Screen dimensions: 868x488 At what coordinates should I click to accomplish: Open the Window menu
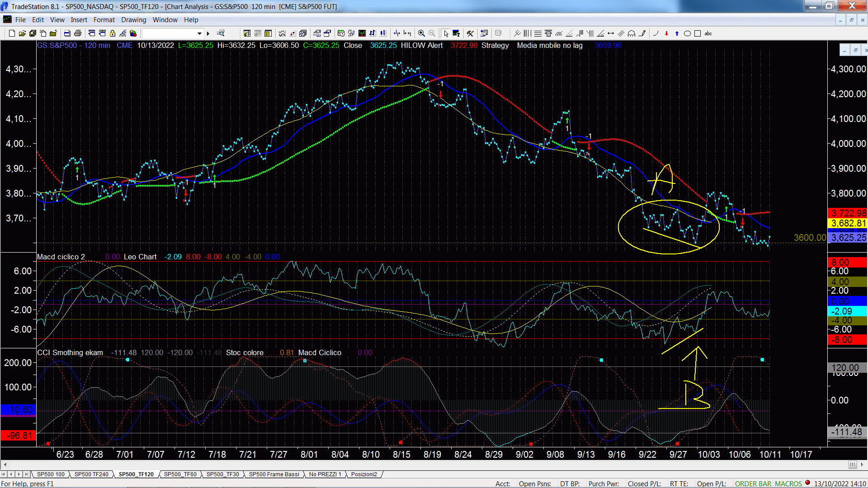point(165,20)
